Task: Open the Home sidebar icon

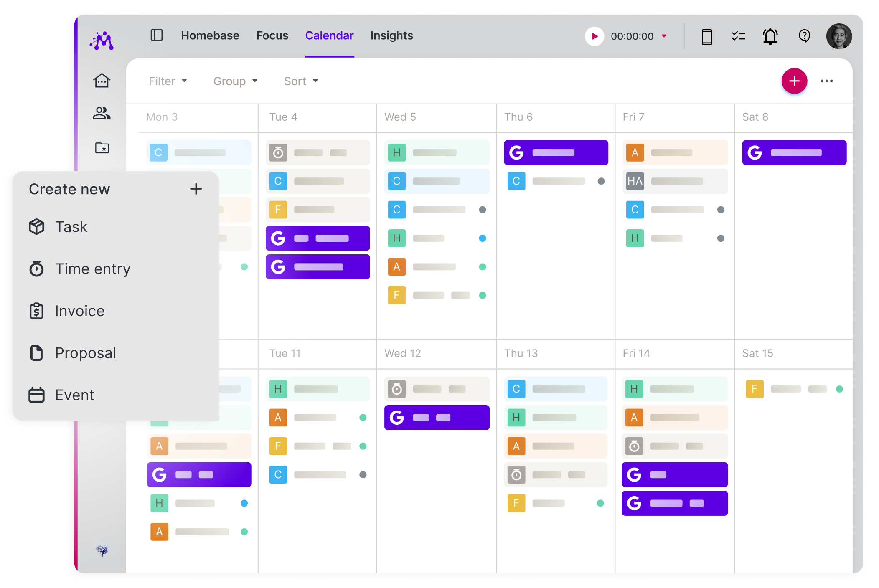Action: [102, 81]
